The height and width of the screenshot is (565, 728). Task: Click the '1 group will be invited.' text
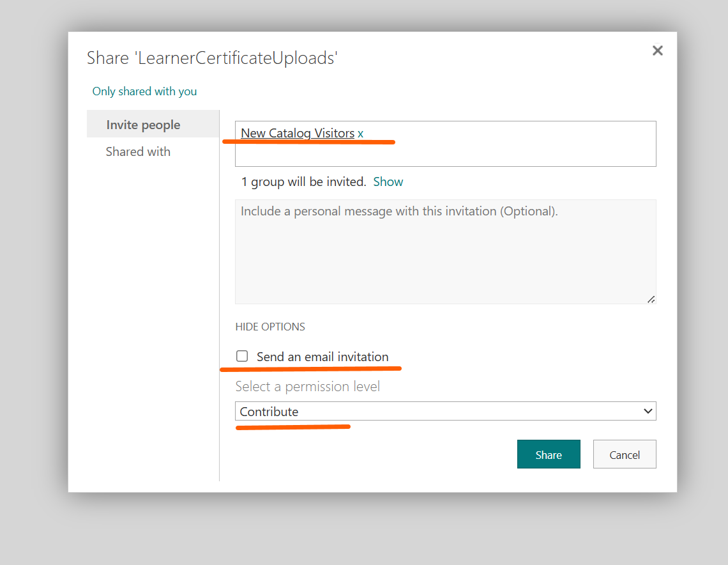coord(303,182)
